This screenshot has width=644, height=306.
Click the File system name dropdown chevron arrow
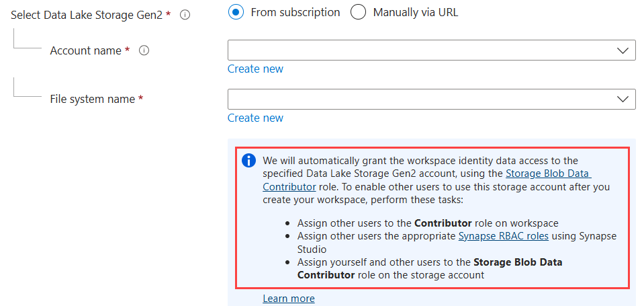pos(622,100)
